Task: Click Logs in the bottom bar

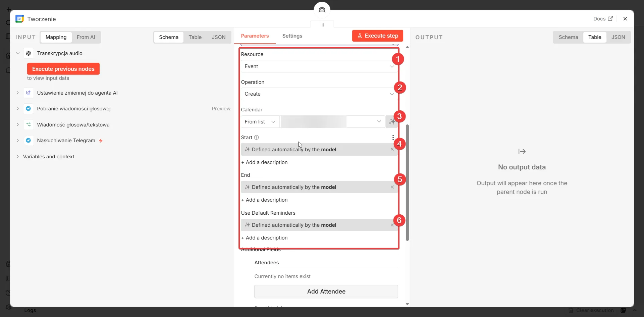Action: tap(30, 310)
